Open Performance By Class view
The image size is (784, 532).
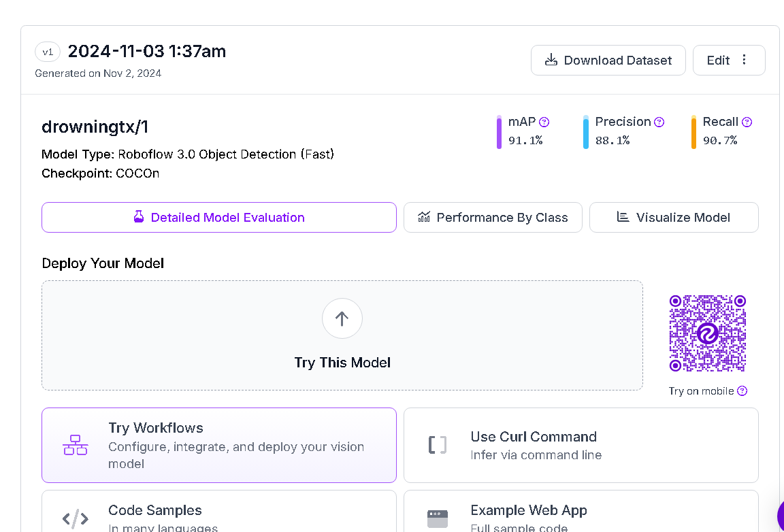point(493,218)
